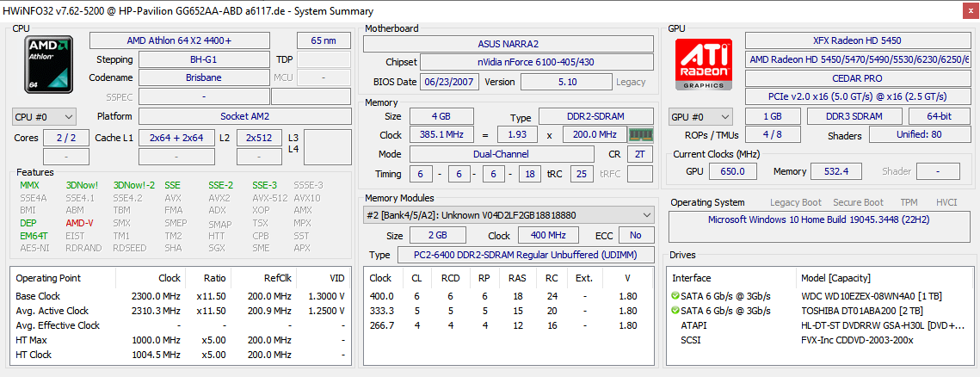Click the Secure Boot indicator
This screenshot has height=377, width=980.
tap(858, 202)
